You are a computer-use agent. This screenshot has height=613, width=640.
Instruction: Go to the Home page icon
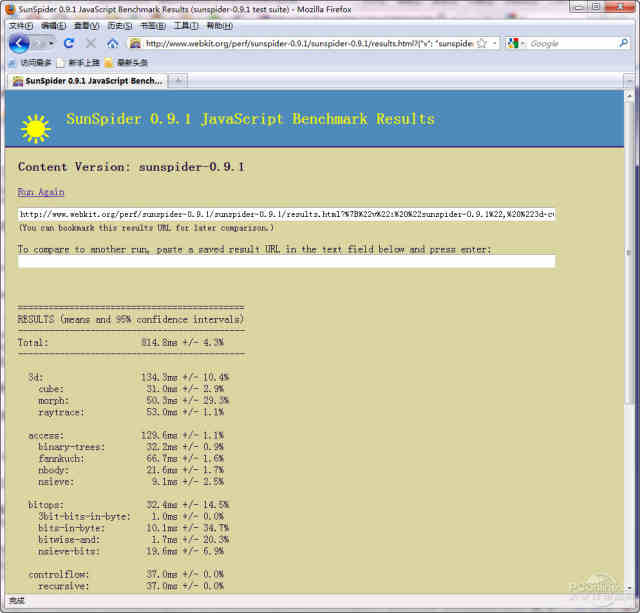[113, 43]
